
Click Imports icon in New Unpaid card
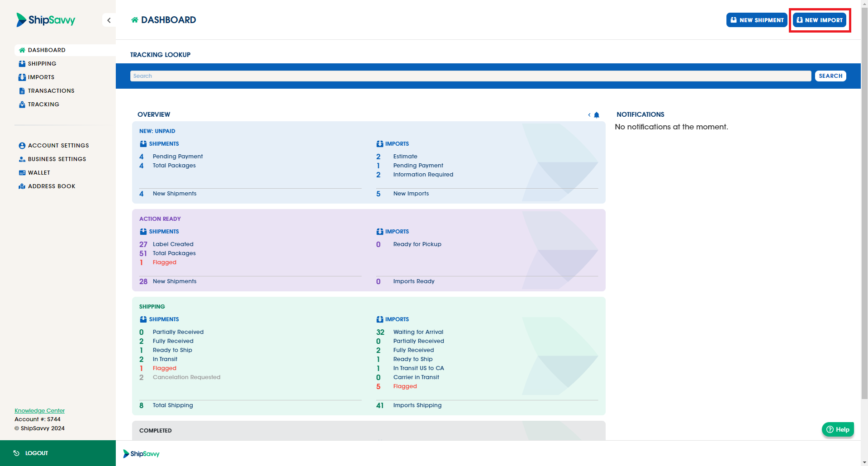(379, 144)
